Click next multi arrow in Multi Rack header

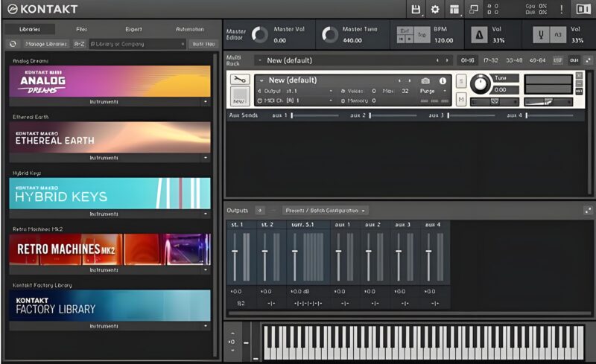pos(447,60)
